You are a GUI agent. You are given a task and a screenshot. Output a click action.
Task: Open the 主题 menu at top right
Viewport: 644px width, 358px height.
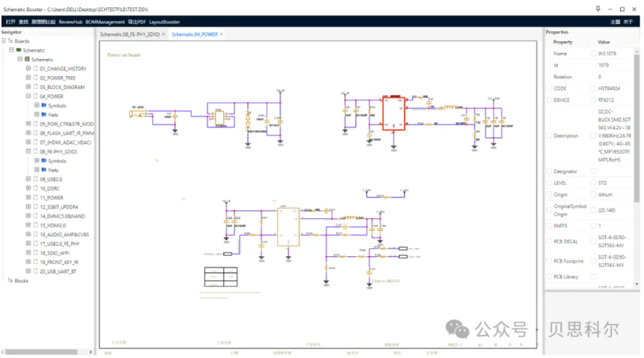pyautogui.click(x=616, y=22)
